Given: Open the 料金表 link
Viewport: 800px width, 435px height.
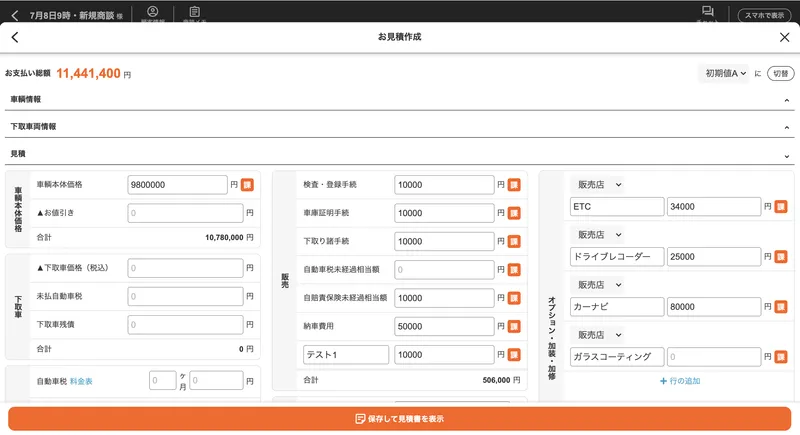Looking at the screenshot, I should point(81,381).
